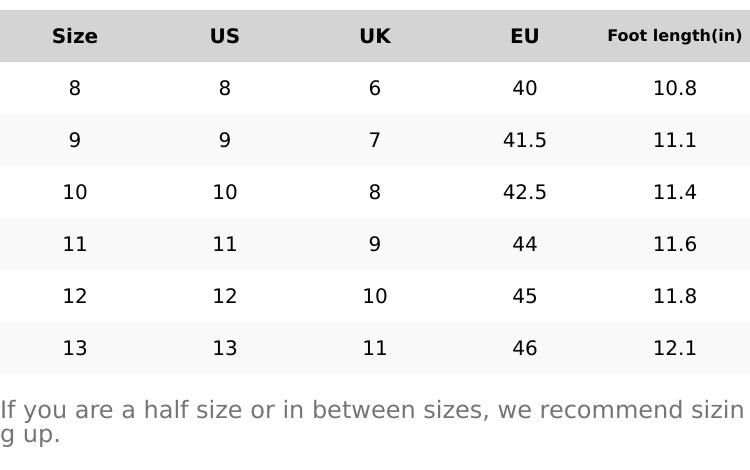Click EU value 40

pyautogui.click(x=525, y=89)
